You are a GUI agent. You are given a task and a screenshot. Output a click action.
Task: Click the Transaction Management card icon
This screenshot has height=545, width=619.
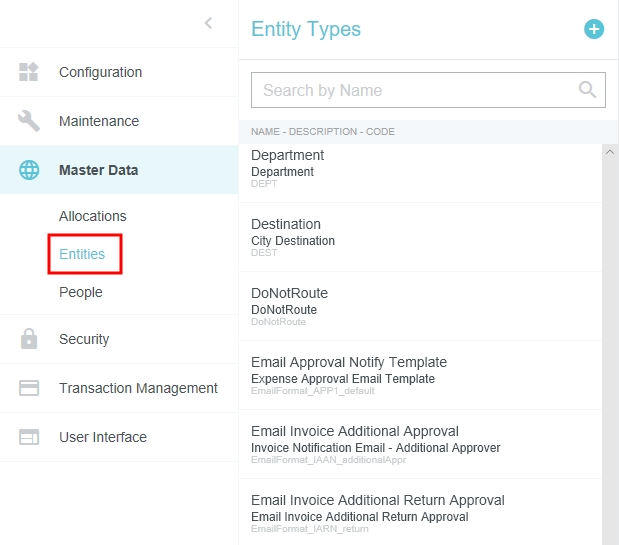29,388
